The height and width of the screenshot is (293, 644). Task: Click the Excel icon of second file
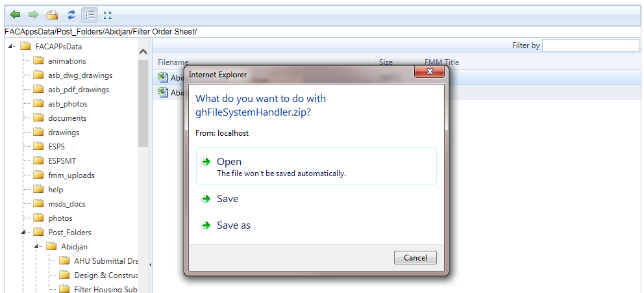162,93
